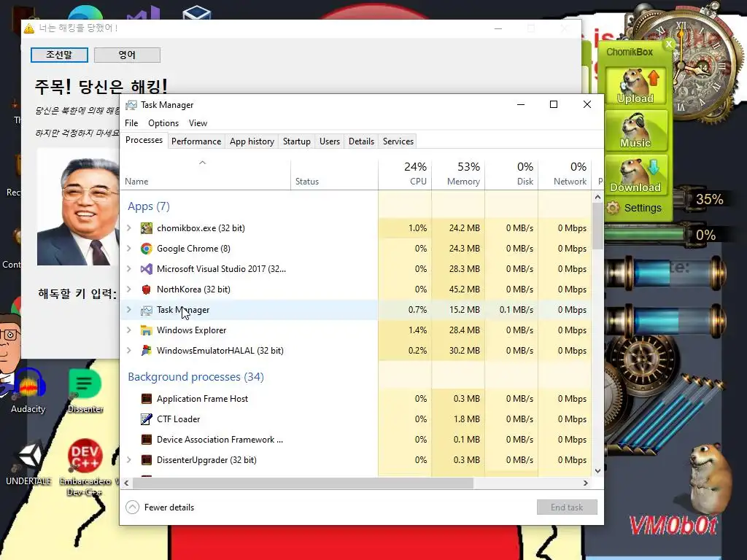Select the NorthKorea 45.2 MB memory cell
747x560 pixels.
tap(458, 289)
